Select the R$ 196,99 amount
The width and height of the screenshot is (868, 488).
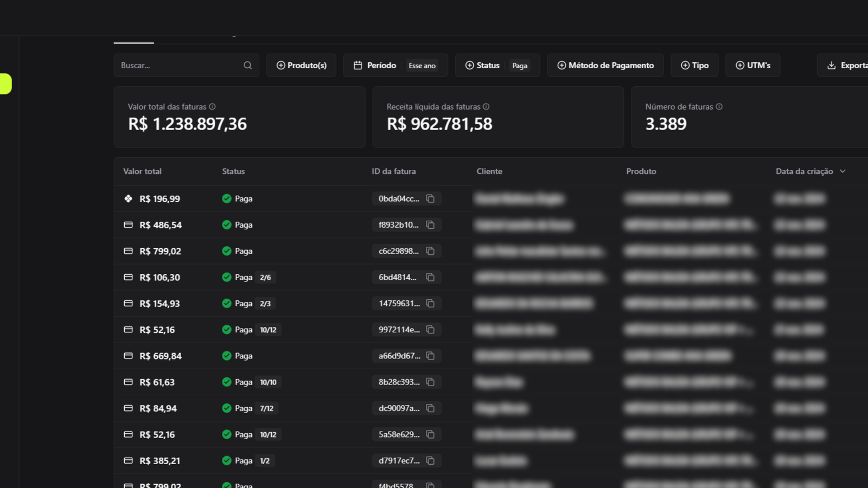(159, 199)
